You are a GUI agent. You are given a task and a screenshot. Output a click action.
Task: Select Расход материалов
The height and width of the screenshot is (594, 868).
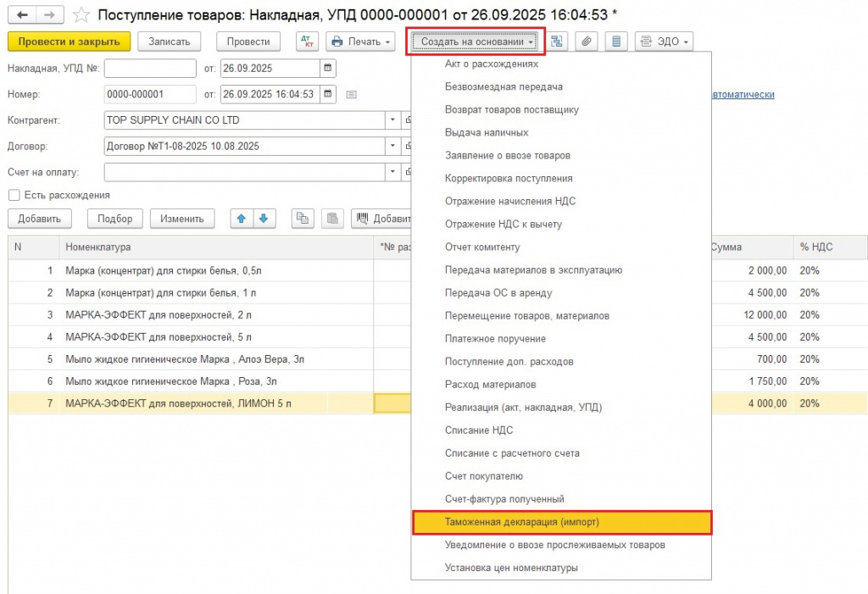561,385
